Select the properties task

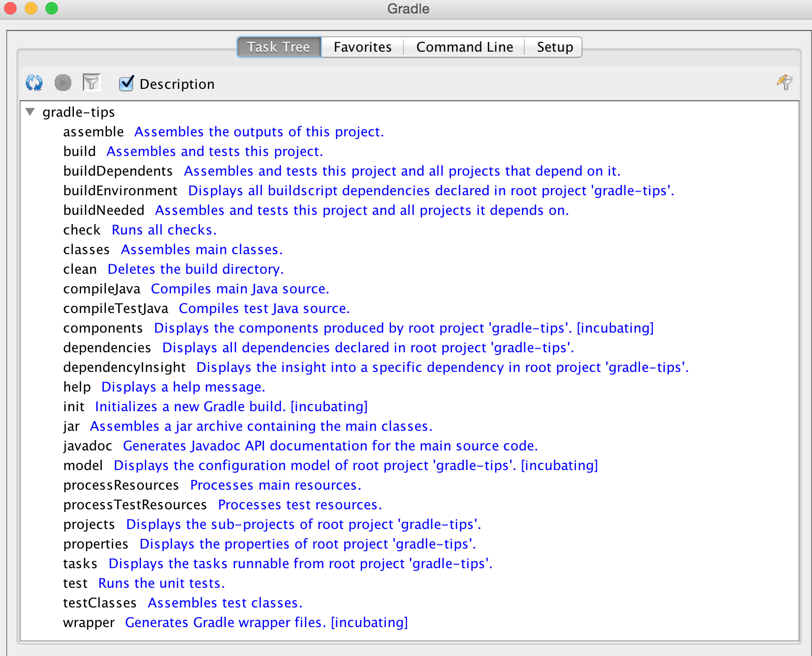point(269,544)
